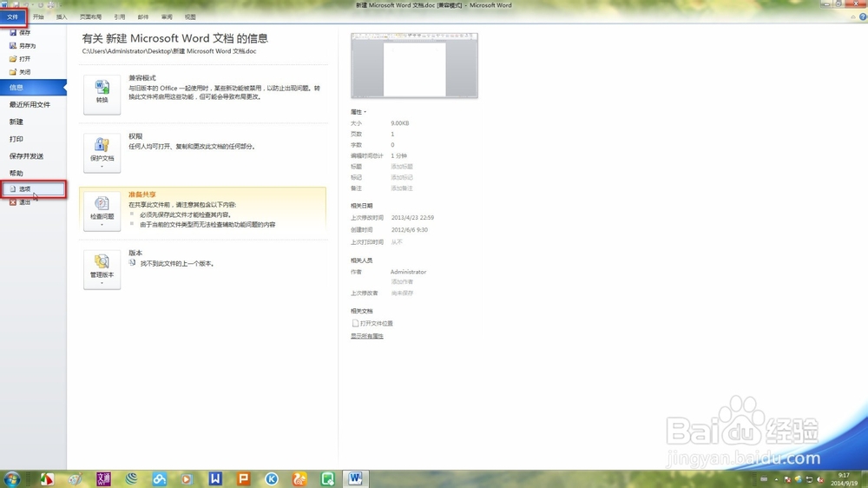Click the file path under the info title
This screenshot has width=868, height=488.
pos(169,51)
